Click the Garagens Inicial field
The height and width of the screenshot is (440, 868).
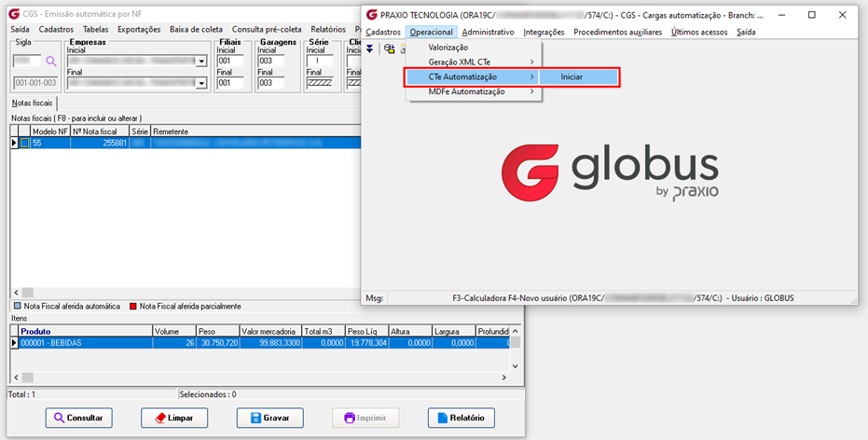point(271,62)
